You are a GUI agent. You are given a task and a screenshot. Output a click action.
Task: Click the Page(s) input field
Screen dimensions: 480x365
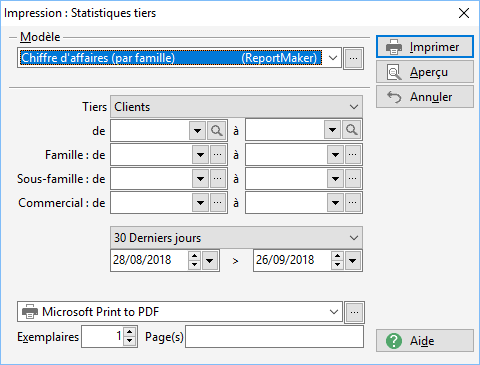(x=274, y=337)
